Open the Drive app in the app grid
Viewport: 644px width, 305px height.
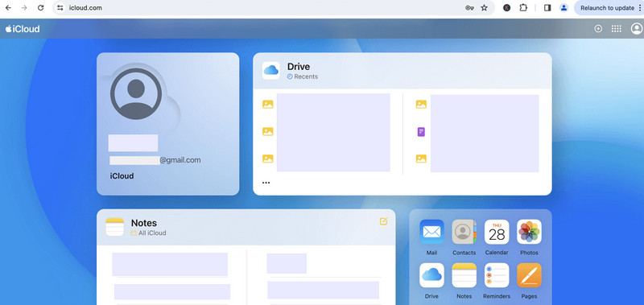point(431,275)
